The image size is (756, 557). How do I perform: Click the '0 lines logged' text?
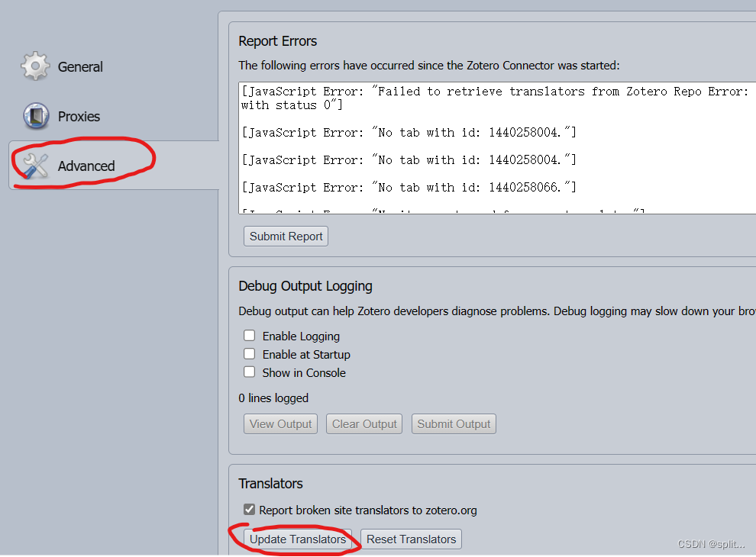point(273,398)
